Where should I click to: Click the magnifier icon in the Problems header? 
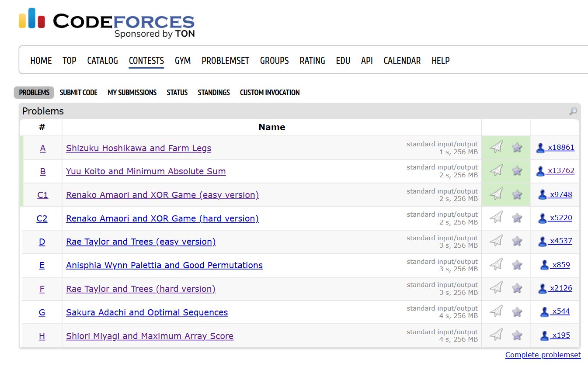click(573, 111)
